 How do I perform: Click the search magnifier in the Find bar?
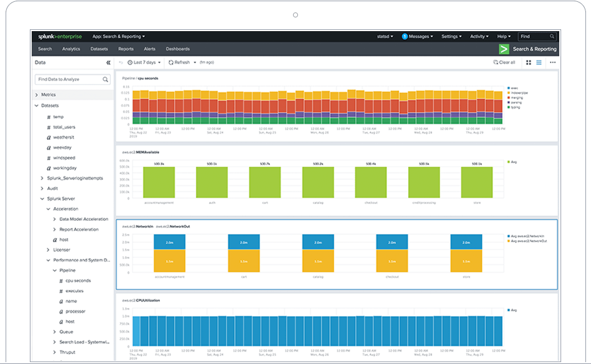click(x=551, y=36)
